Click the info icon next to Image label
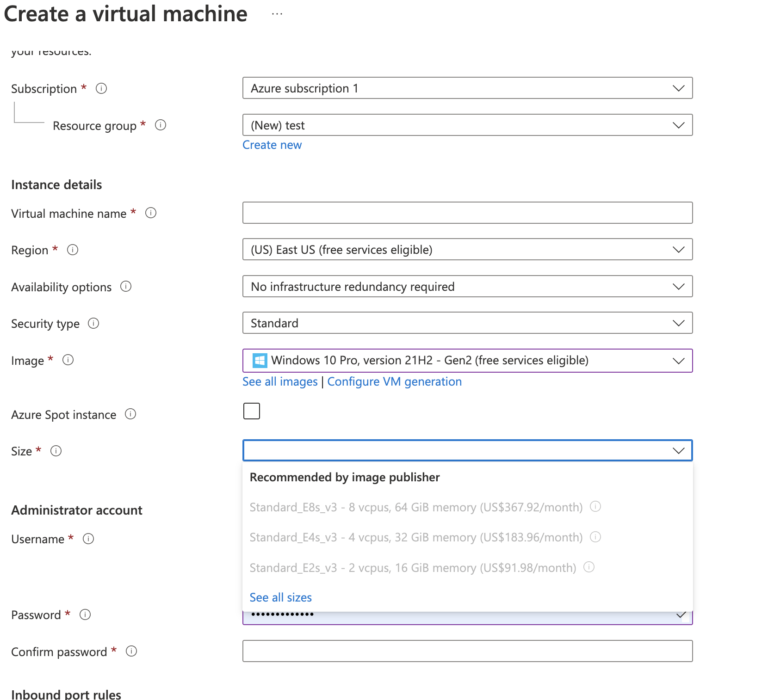 68,360
